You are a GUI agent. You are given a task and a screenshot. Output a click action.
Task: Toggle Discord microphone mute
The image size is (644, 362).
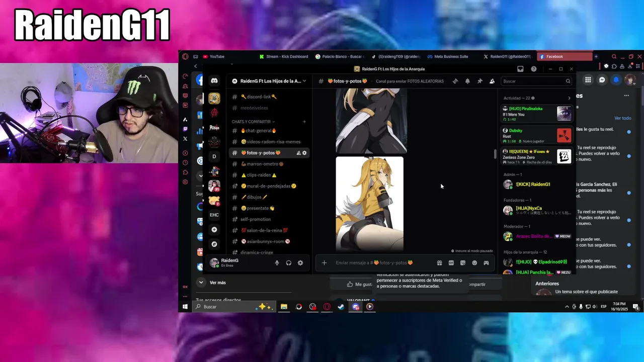277,263
